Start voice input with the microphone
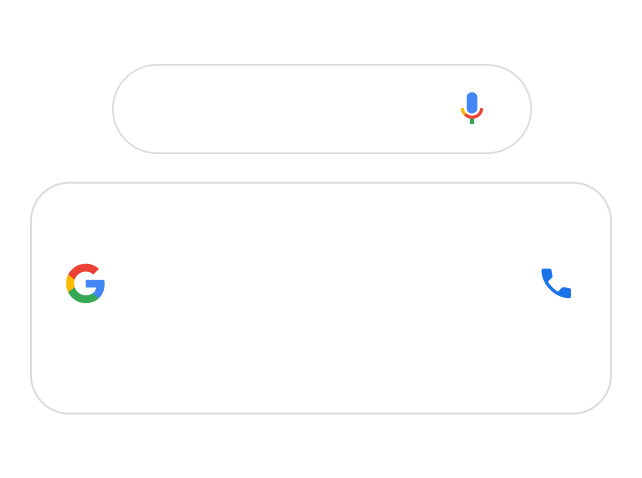Image resolution: width=642 pixels, height=478 pixels. [x=472, y=108]
